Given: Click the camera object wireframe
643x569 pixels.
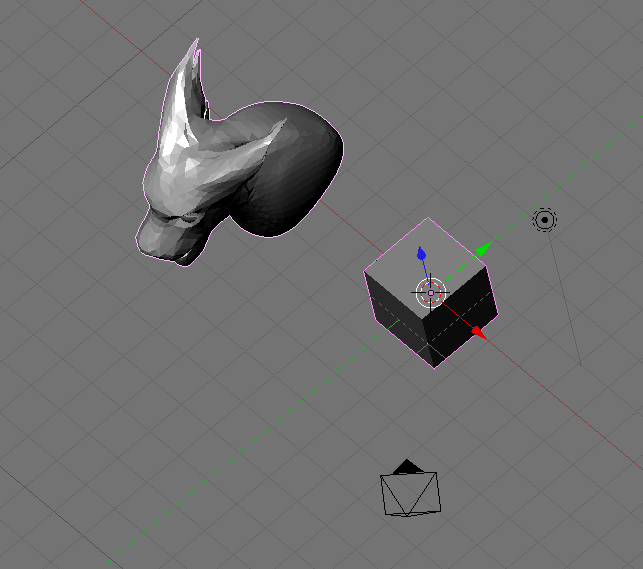Looking at the screenshot, I should (x=410, y=489).
